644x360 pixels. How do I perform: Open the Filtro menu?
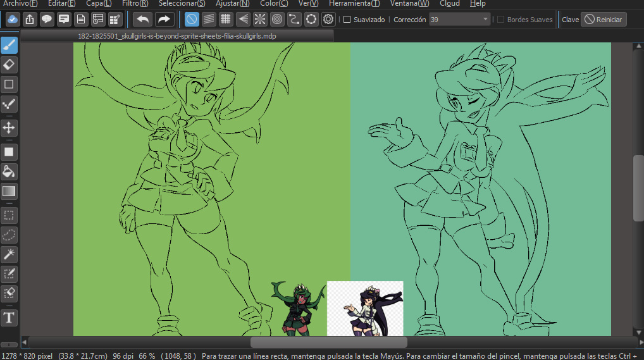click(x=135, y=4)
